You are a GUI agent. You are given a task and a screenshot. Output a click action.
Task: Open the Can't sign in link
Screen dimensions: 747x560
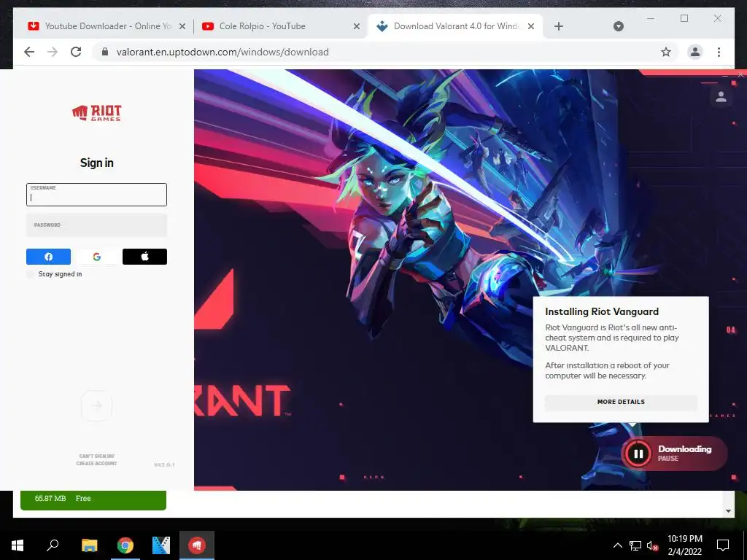[97, 456]
